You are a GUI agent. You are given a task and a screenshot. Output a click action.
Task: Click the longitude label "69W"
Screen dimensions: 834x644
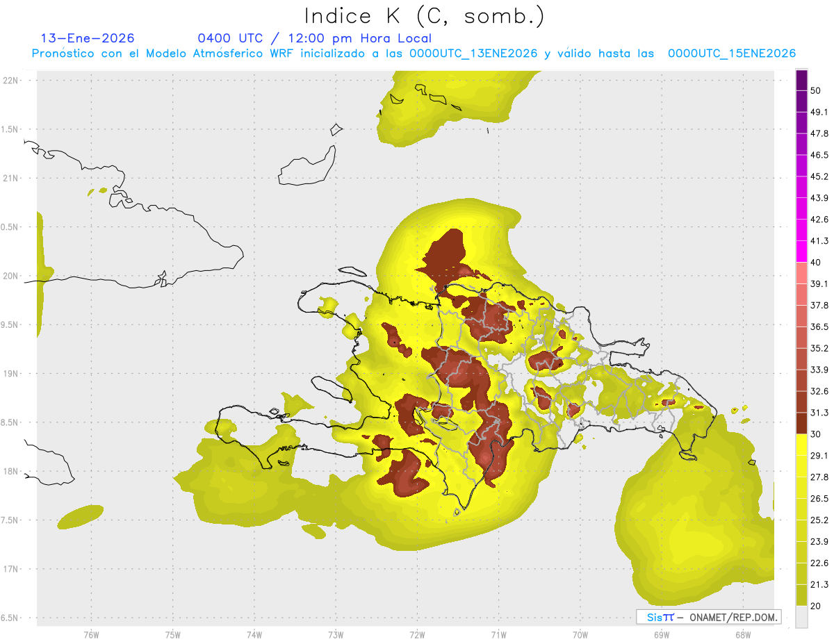click(x=661, y=634)
